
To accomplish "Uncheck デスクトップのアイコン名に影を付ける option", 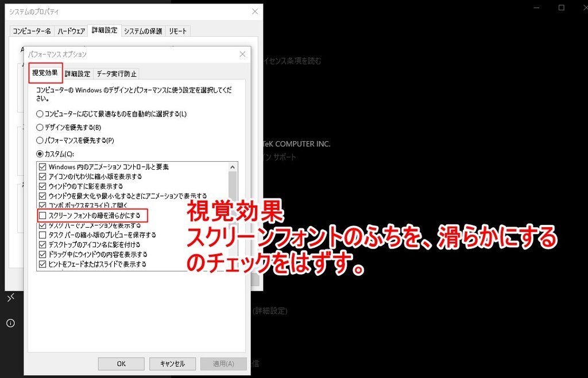I will click(42, 244).
